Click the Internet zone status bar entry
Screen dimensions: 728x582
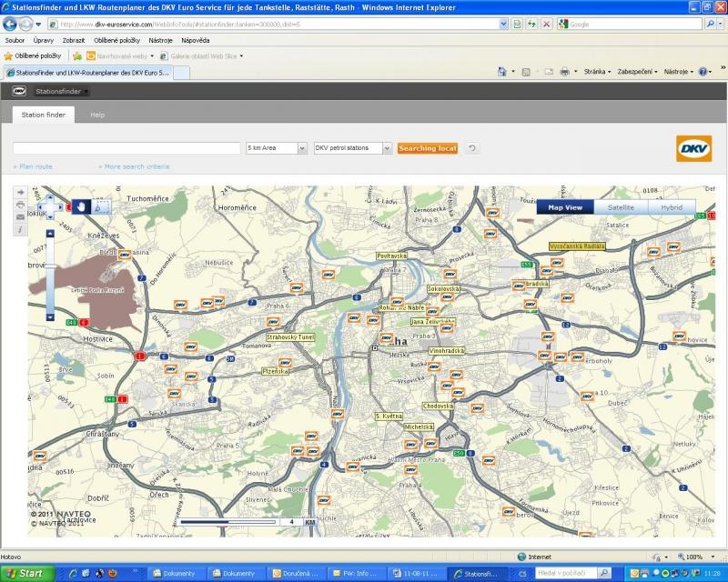(x=534, y=557)
